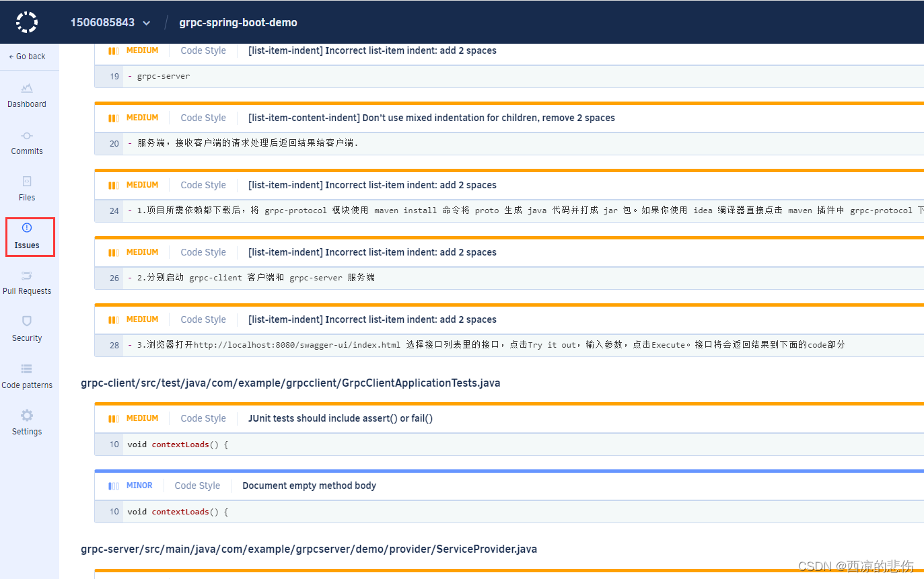Open the Files sidebar icon
The image size is (924, 579).
(27, 182)
